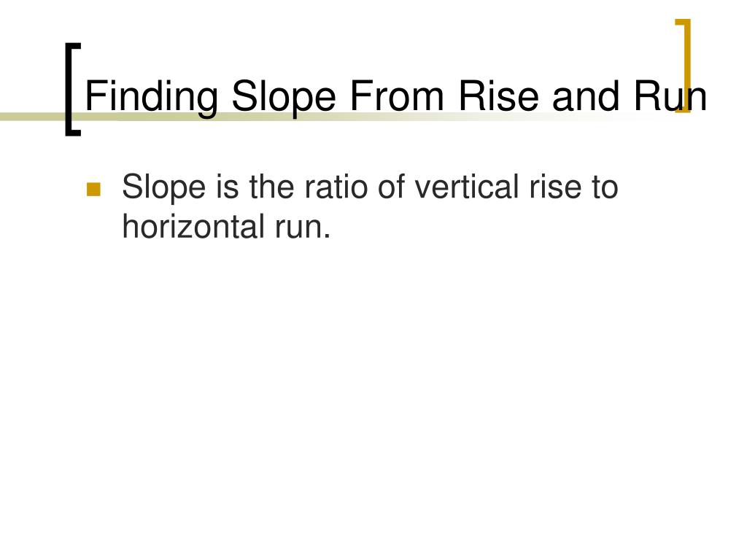Click the word "is" in the bullet text

pos(228,187)
